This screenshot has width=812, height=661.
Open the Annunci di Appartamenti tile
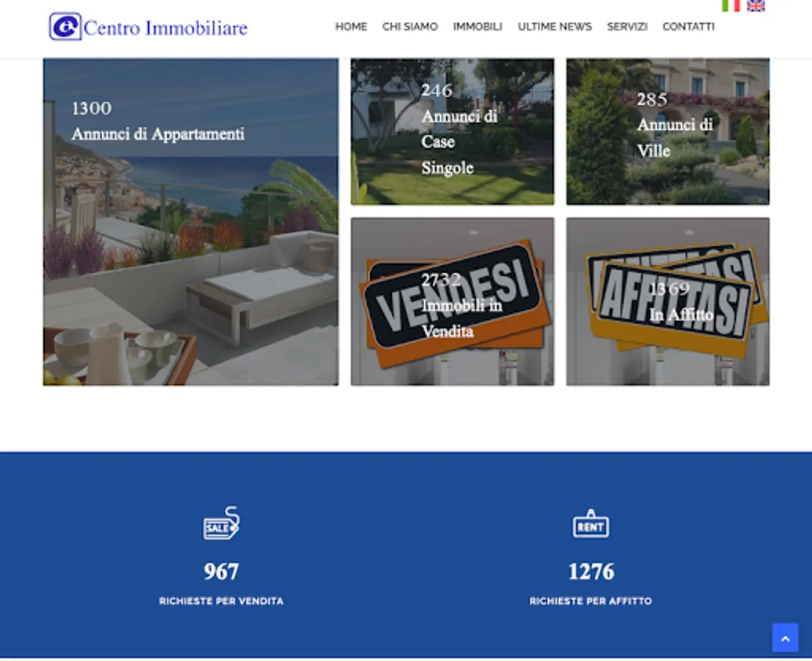[x=190, y=222]
